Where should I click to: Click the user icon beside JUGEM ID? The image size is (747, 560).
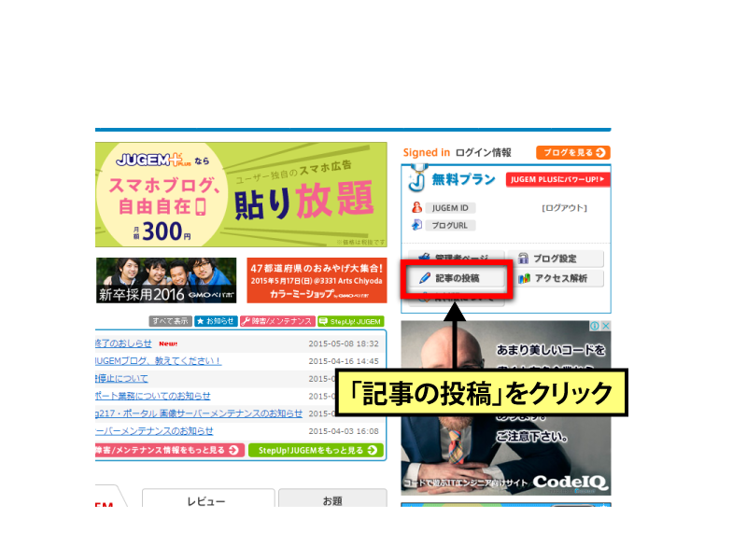pyautogui.click(x=416, y=207)
